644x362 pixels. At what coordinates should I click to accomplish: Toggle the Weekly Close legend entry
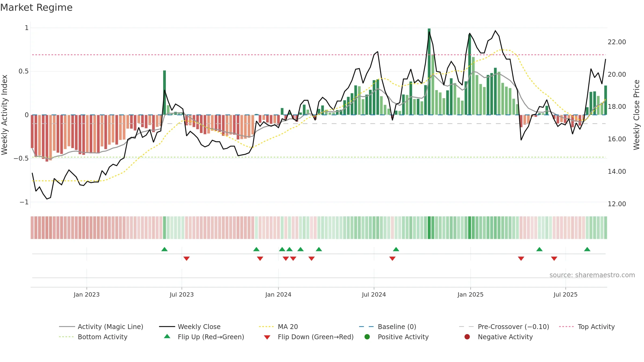[x=190, y=327]
